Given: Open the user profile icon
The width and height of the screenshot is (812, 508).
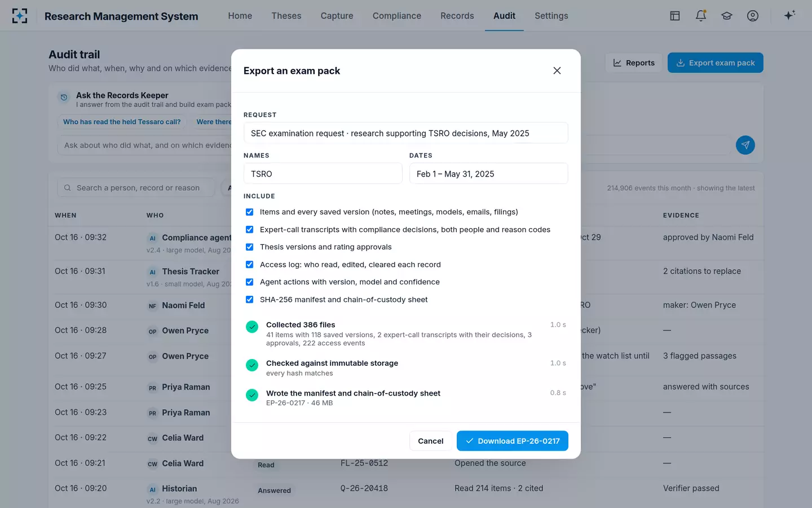Looking at the screenshot, I should pyautogui.click(x=753, y=16).
